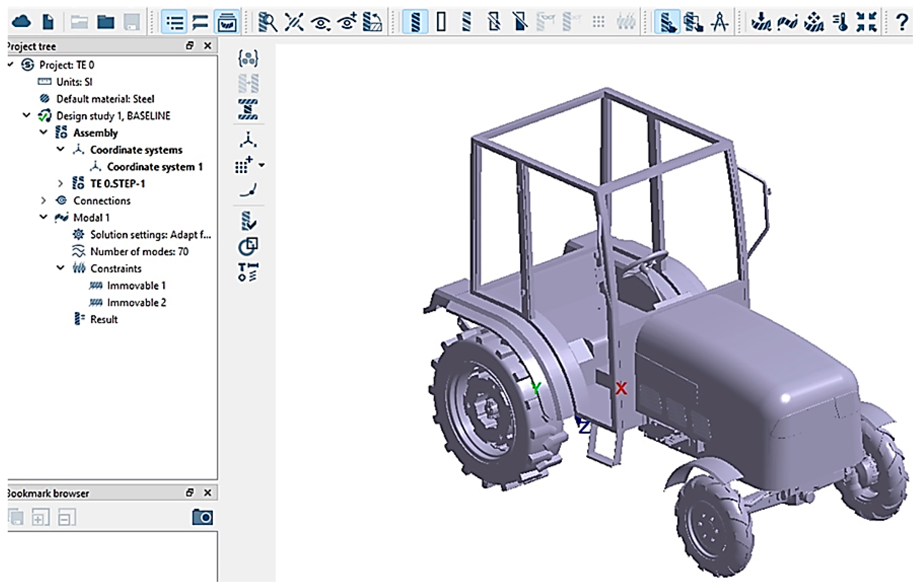Expand the TE 0.STEP-1 assembly node

60,184
